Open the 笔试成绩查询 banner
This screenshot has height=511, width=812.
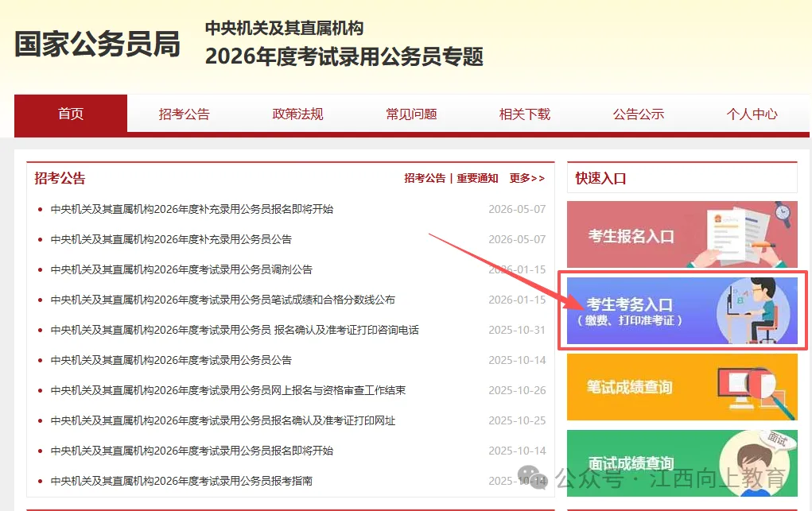pyautogui.click(x=682, y=387)
